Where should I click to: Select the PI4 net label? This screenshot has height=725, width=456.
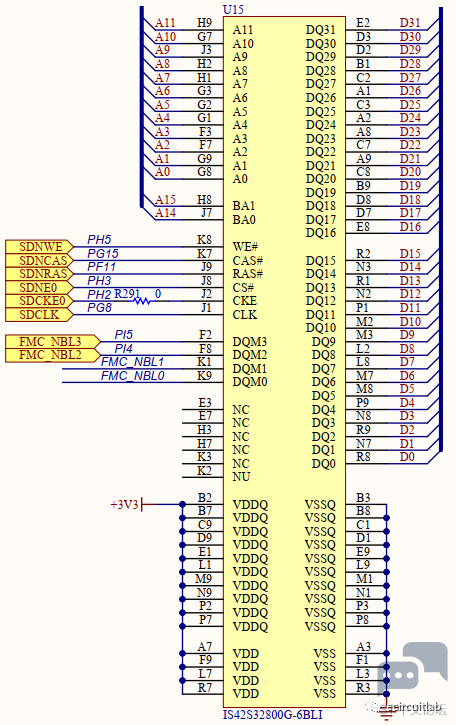click(x=123, y=348)
